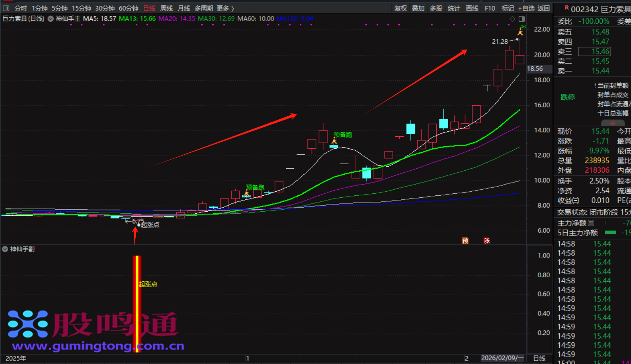This screenshot has height=364, width=631.
Task: Click the orange 预 marker icon on chart
Action: point(465,240)
